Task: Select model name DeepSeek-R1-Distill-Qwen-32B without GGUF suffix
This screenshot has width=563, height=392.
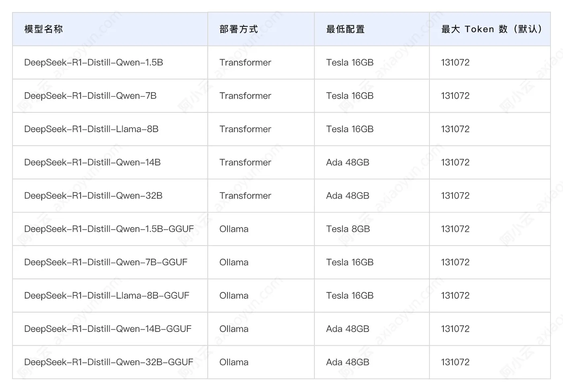Action: (93, 195)
